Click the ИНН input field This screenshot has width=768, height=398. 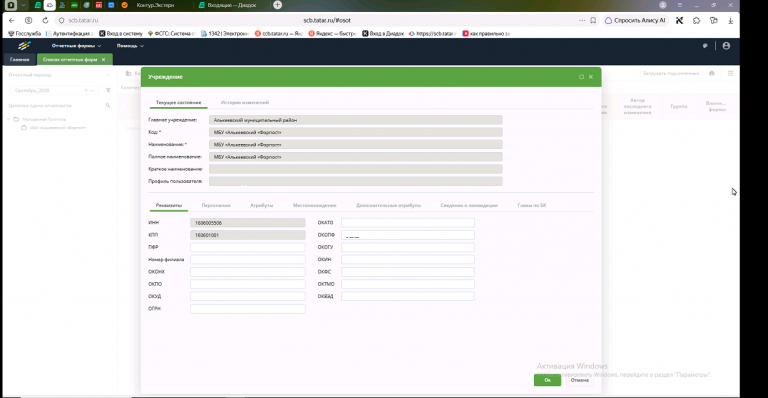click(x=248, y=223)
